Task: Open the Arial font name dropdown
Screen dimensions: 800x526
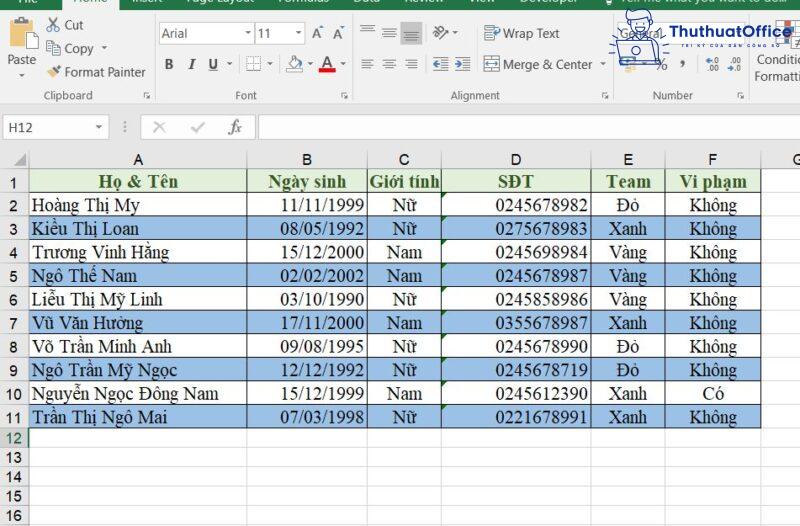Action: (248, 33)
